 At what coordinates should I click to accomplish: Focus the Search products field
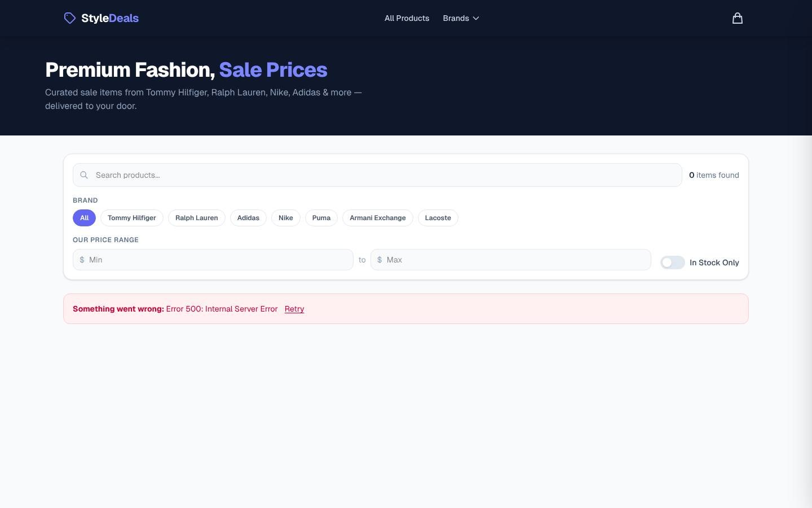[377, 175]
